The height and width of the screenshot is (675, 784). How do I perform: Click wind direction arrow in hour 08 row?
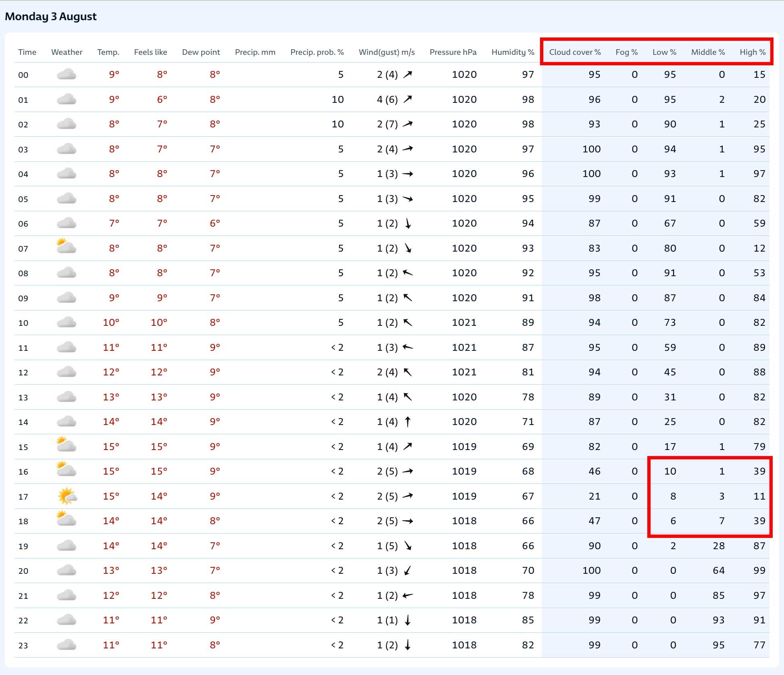click(408, 273)
